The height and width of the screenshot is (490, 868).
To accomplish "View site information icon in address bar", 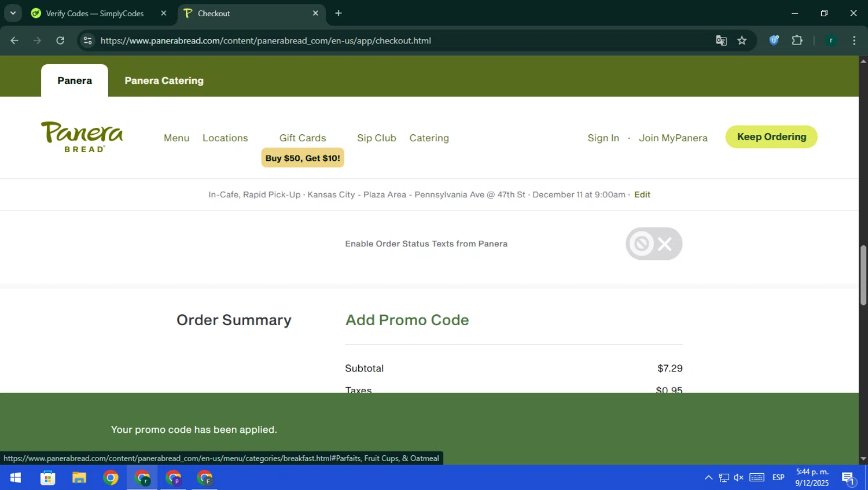I will (x=87, y=40).
